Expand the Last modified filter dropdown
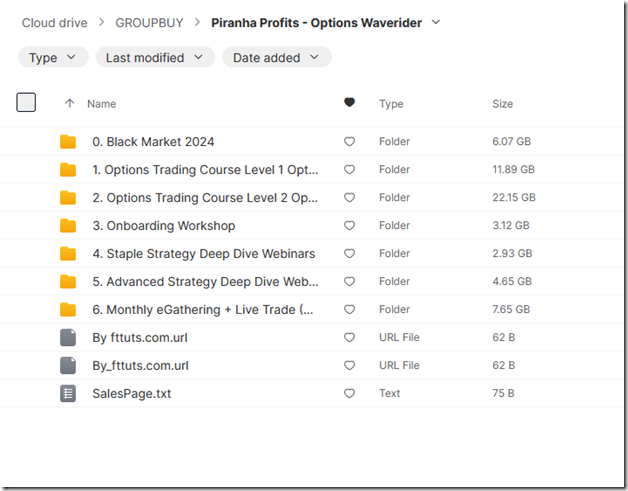This screenshot has height=491, width=628. pos(154,58)
